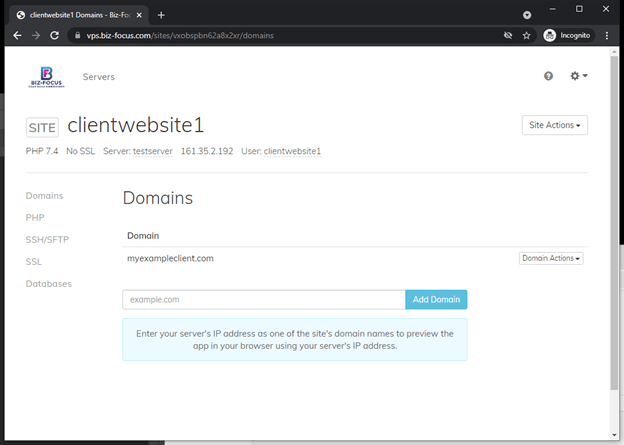Click the No SSL label
This screenshot has width=624, height=445.
[80, 151]
